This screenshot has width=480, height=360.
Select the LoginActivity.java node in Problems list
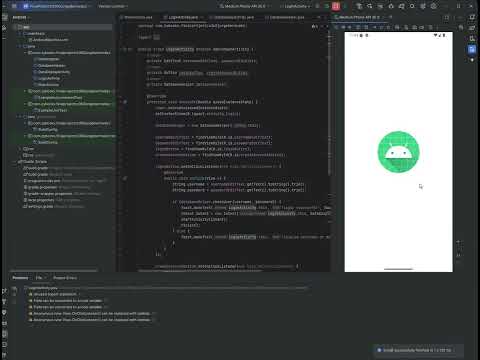coord(43,288)
